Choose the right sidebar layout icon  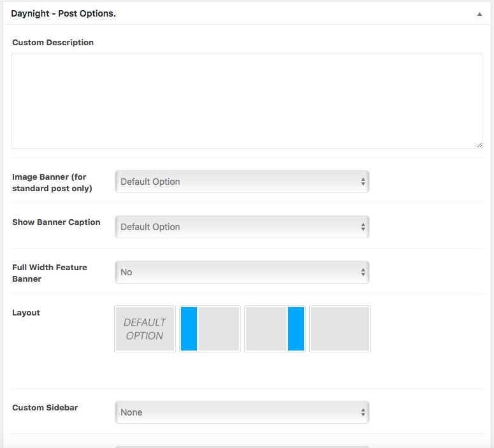tap(275, 329)
